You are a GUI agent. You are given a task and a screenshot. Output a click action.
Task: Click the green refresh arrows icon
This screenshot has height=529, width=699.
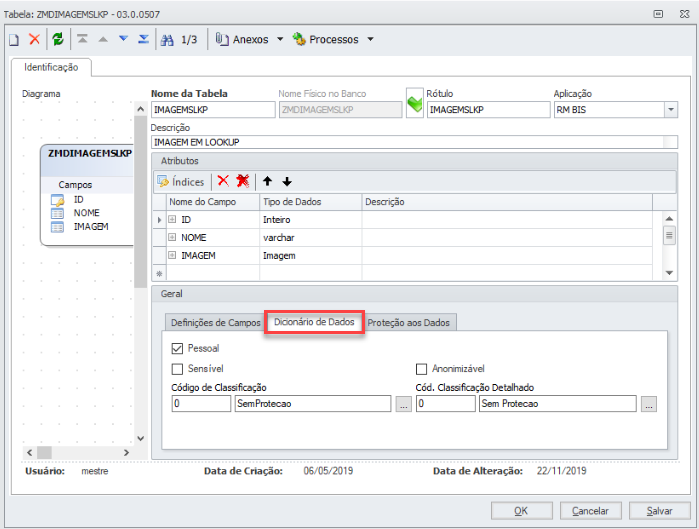pyautogui.click(x=58, y=39)
